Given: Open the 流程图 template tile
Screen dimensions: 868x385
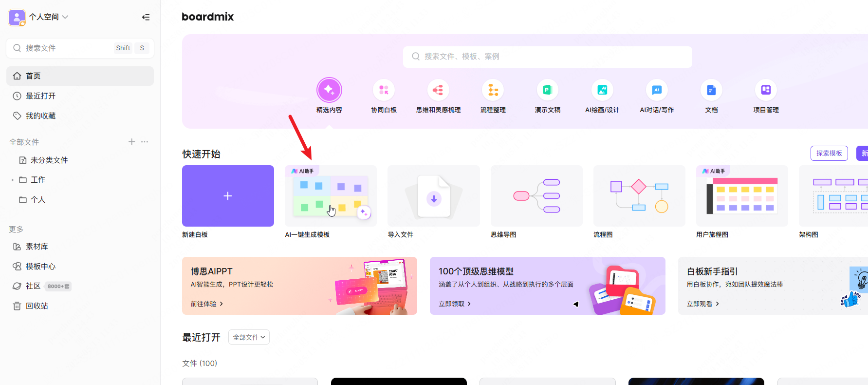Looking at the screenshot, I should tap(639, 196).
